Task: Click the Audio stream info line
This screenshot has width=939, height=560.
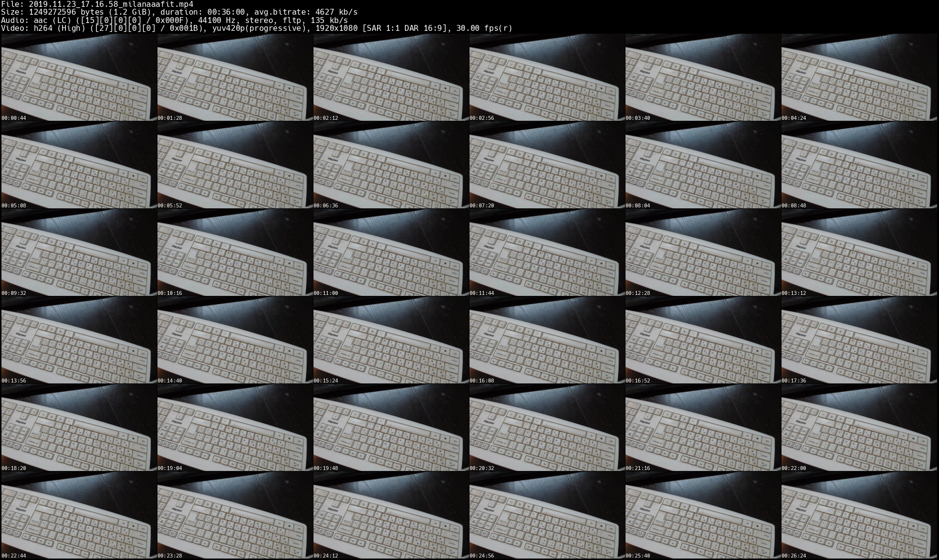Action: coord(175,20)
